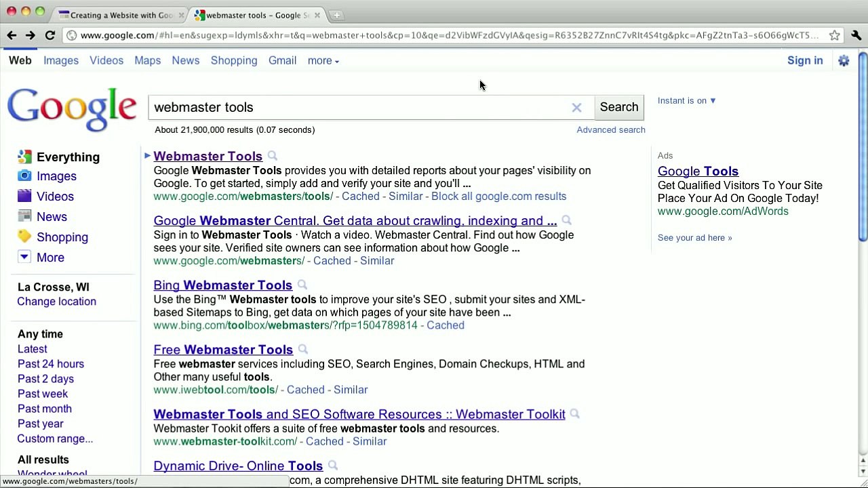Filter results by Latest
The image size is (868, 488).
33,349
